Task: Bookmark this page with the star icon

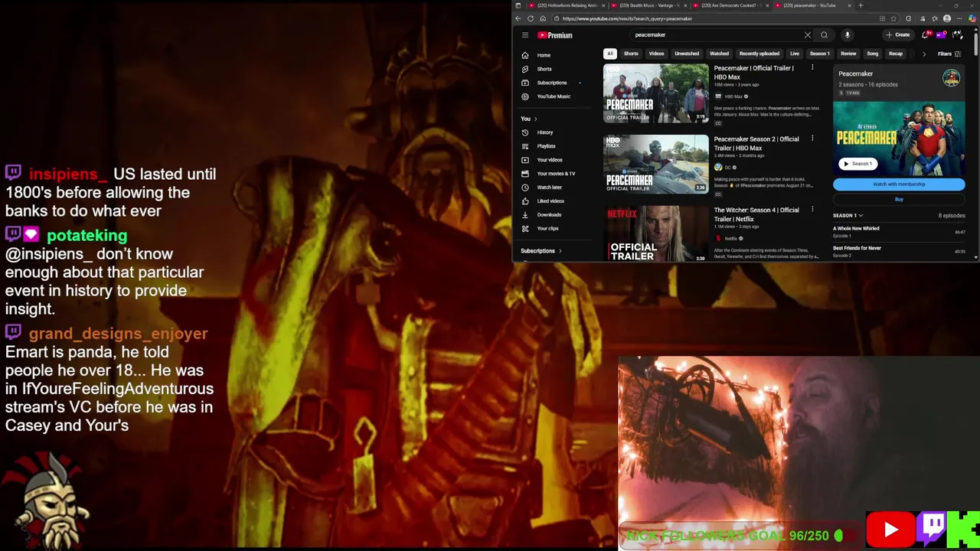Action: click(893, 18)
